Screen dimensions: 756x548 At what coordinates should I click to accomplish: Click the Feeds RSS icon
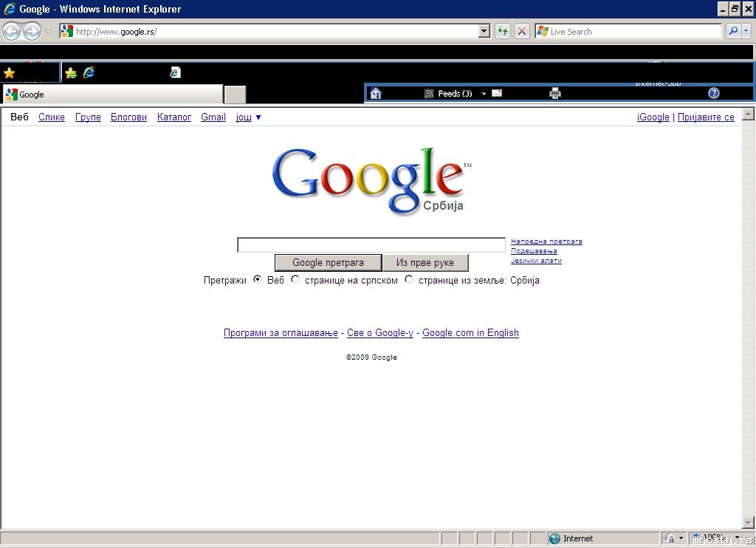point(429,94)
